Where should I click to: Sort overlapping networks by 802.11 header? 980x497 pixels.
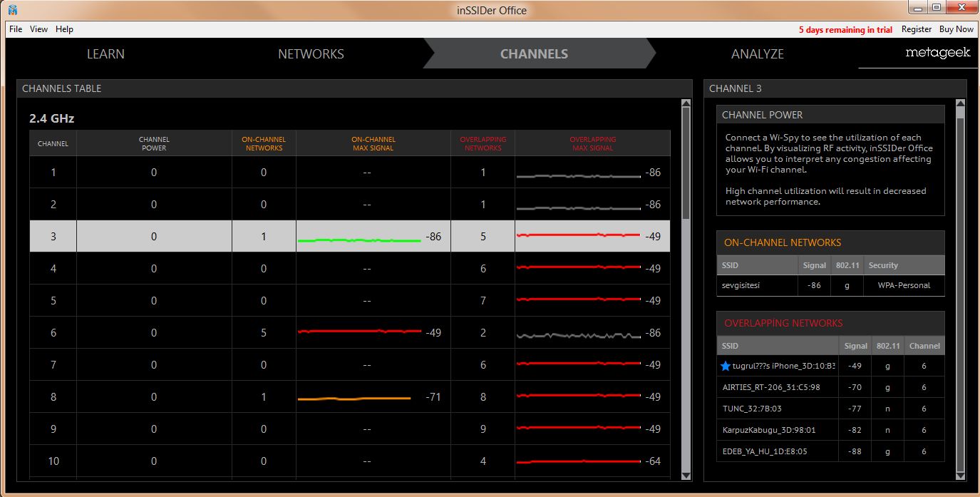(888, 346)
